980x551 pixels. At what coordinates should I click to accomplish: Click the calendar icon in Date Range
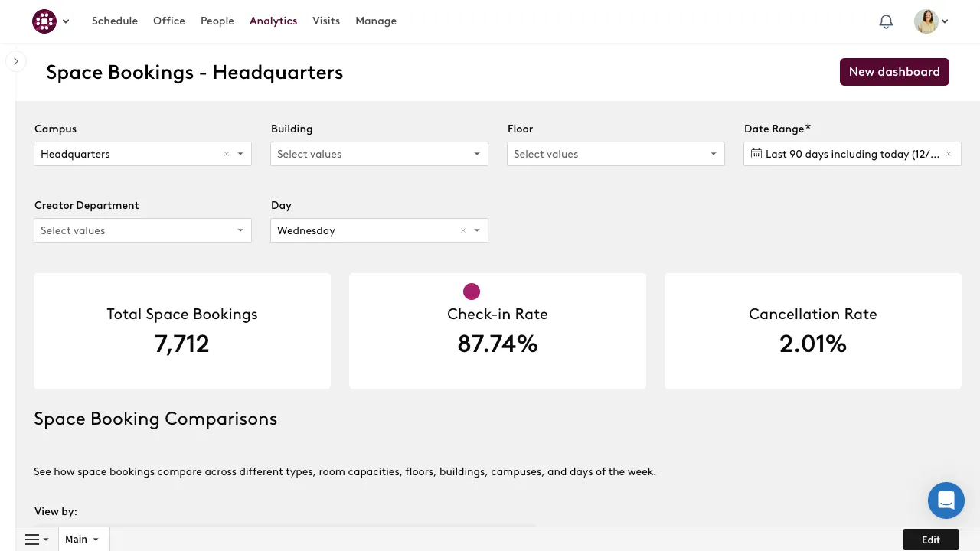pyautogui.click(x=757, y=154)
